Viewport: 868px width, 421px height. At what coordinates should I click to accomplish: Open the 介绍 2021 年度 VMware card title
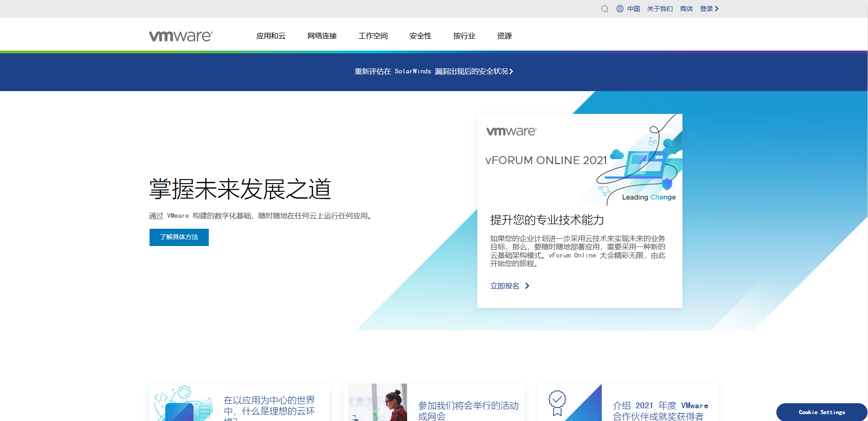[x=661, y=411]
